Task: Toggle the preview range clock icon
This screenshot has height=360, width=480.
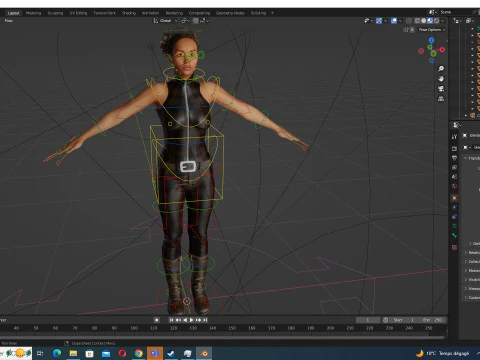Action: (x=386, y=320)
